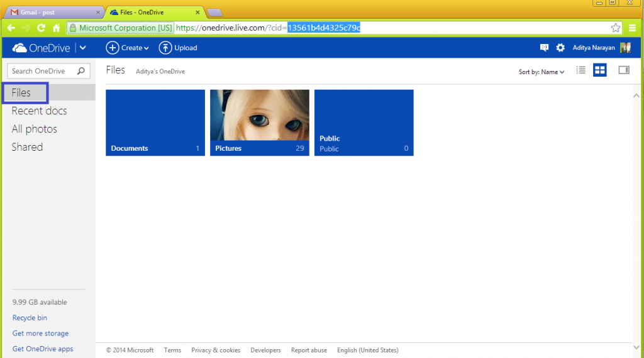Click the search magnifier icon
Screen dimensions: 644x358
pyautogui.click(x=81, y=71)
